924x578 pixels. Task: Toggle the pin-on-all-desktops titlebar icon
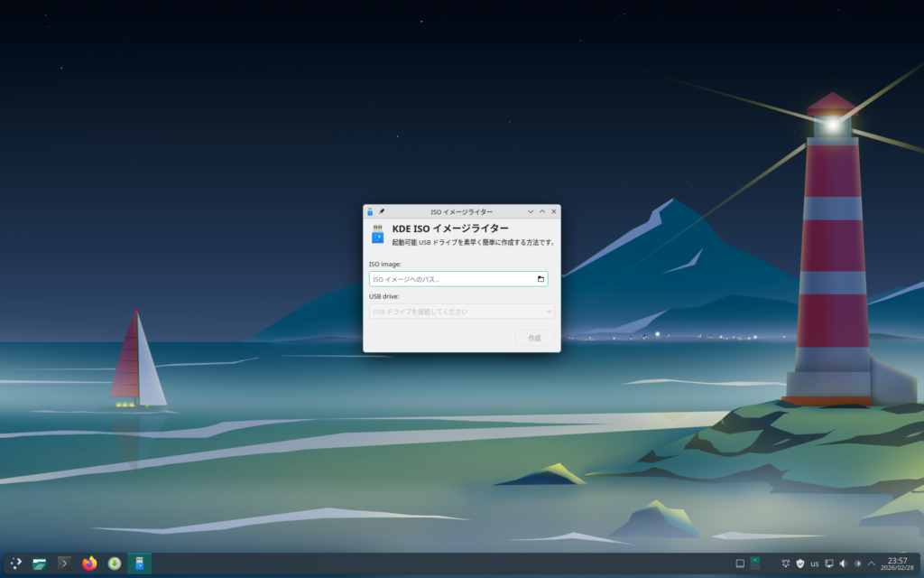click(x=382, y=211)
